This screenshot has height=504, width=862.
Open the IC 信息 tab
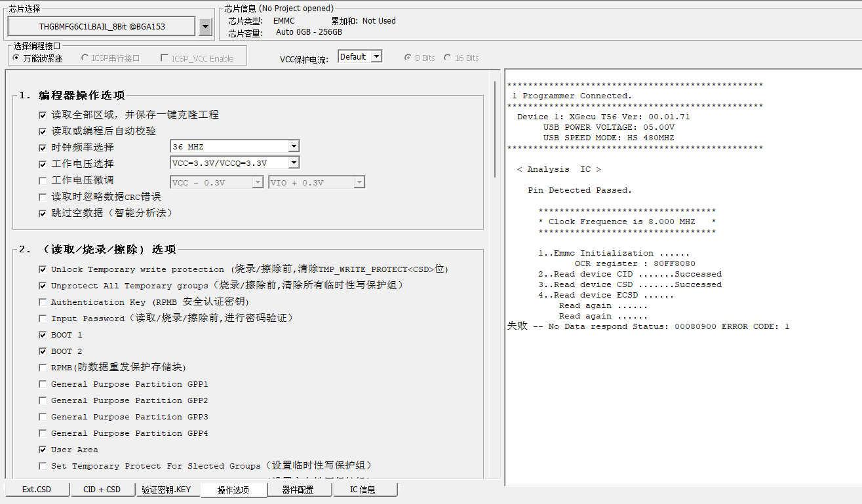point(363,490)
